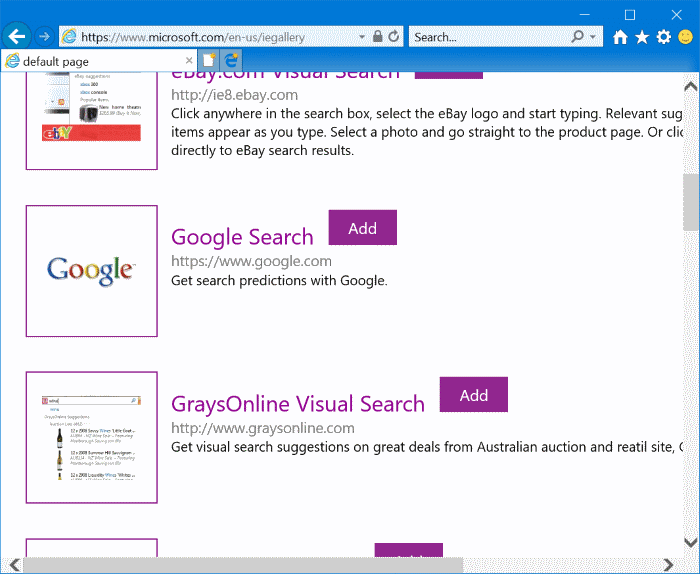Expand the search provider dropdown arrow

pos(593,37)
